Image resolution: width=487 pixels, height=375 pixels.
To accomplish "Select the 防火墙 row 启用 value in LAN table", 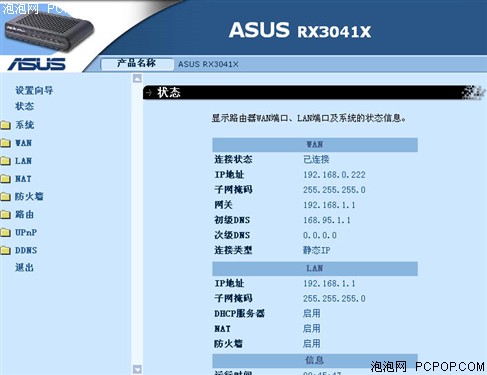I will click(311, 344).
